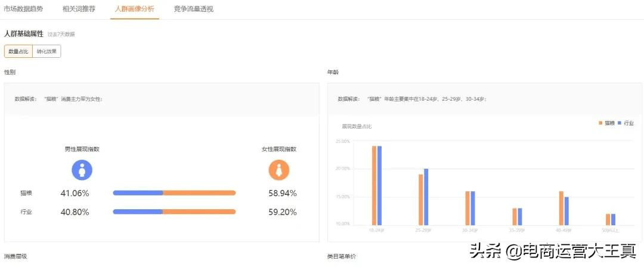Toggle the blue 行业 legend marker
Image resolution: width=644 pixels, height=267 pixels.
tap(620, 123)
